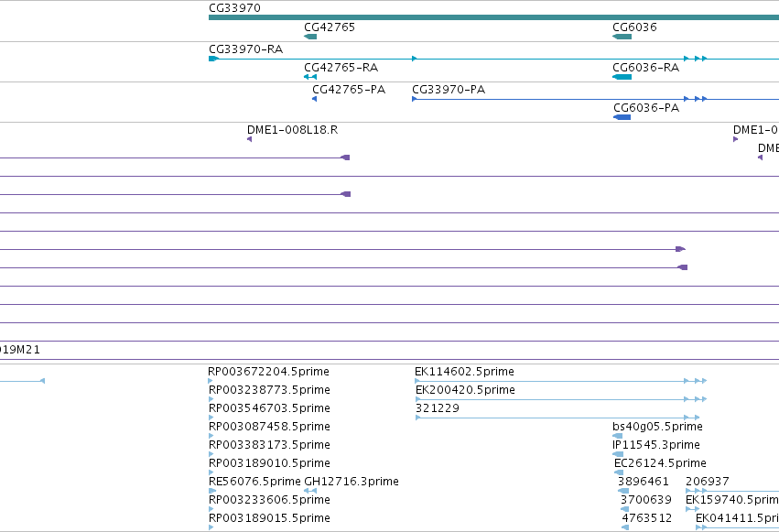Click the CG6036-PA protein label
Image resolution: width=779 pixels, height=532 pixels.
tap(646, 108)
